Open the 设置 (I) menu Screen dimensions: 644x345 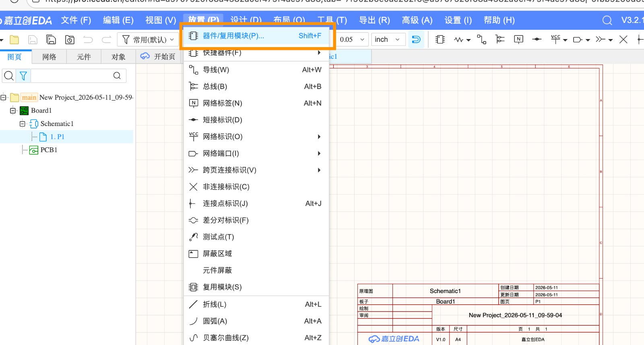458,20
